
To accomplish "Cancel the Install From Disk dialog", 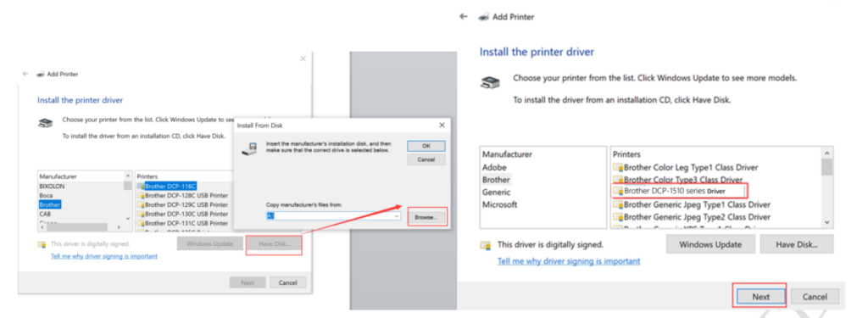I will [x=426, y=159].
